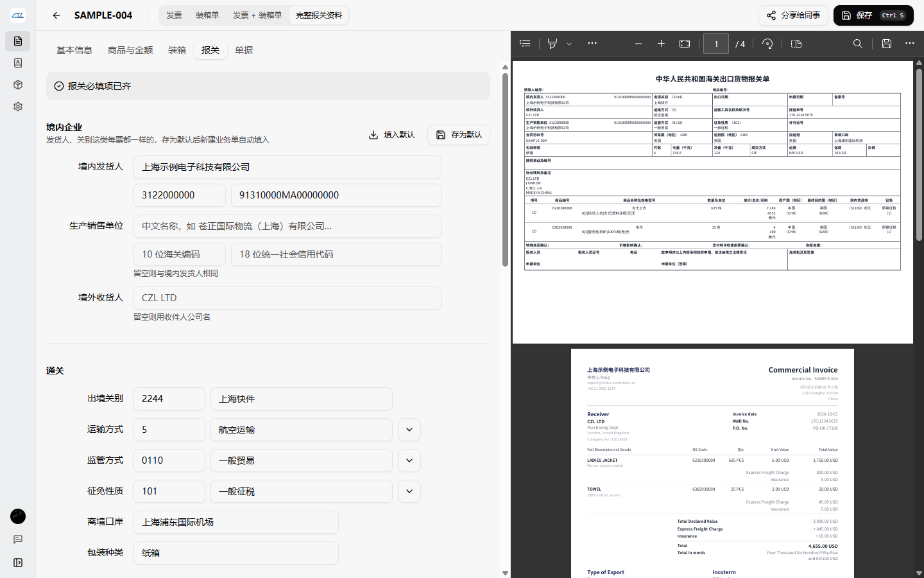This screenshot has width=924, height=578.
Task: Zoom out in the PDF viewer
Action: click(x=638, y=44)
